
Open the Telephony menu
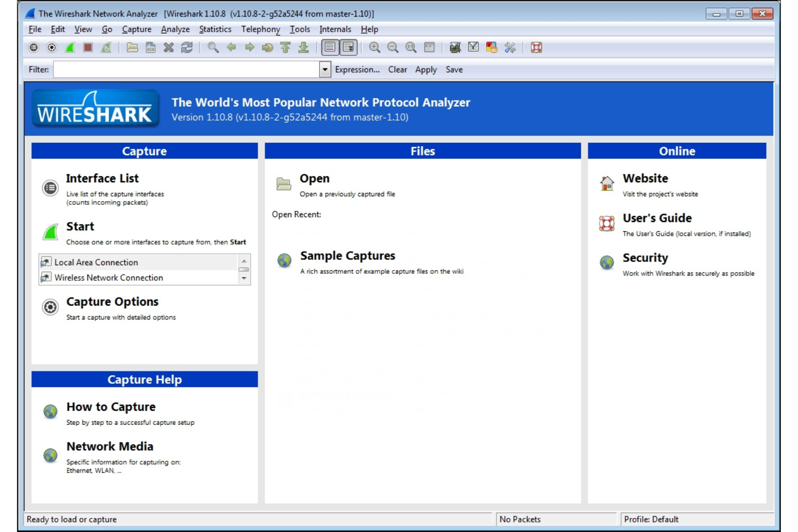260,30
